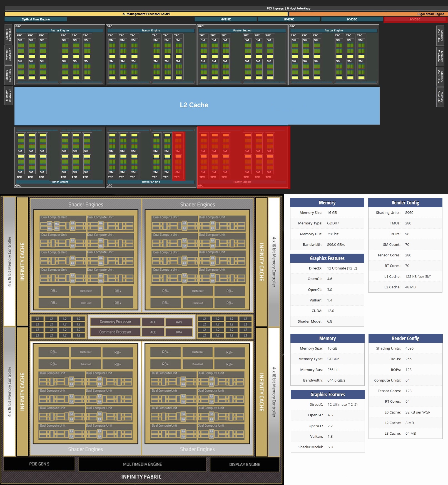Viewport: 448px width, 485px height.
Task: Select the Optical Flow Engine block
Action: coord(36,19)
